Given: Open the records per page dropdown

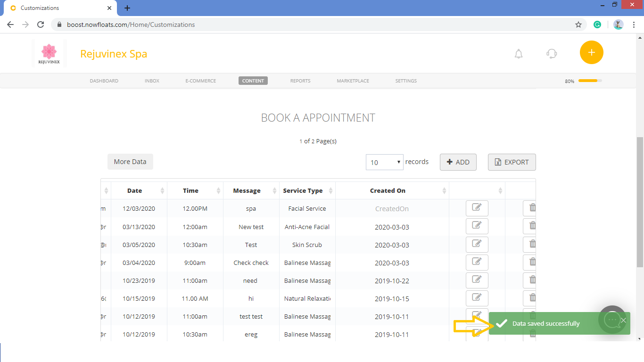Looking at the screenshot, I should click(x=385, y=162).
